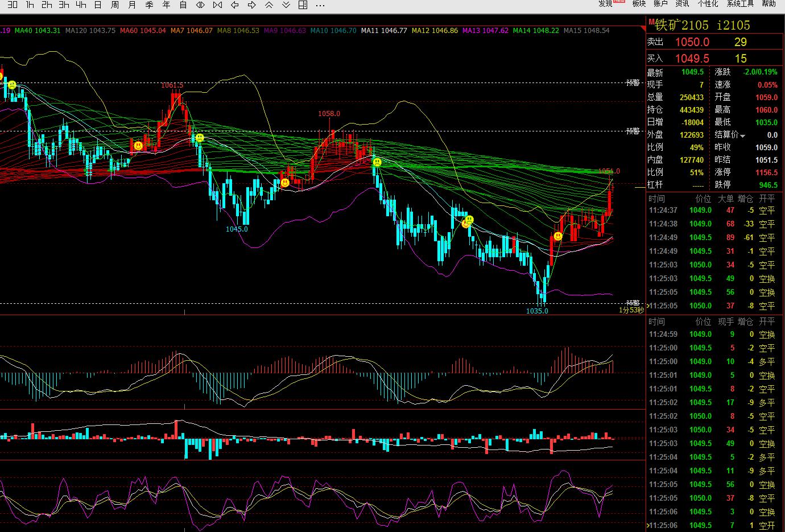The width and height of the screenshot is (785, 532).
Task: Click the double down chevron icon
Action: coord(286,5)
